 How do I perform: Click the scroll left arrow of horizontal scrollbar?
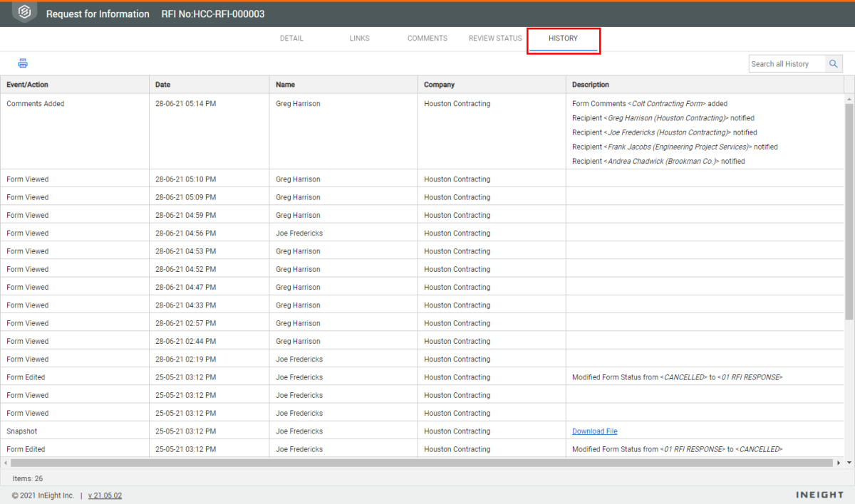click(6, 463)
